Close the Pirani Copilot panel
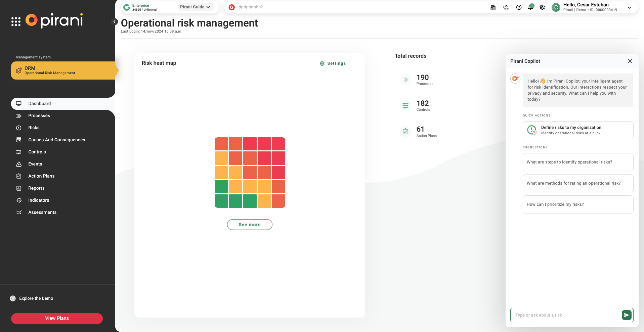 (x=630, y=61)
